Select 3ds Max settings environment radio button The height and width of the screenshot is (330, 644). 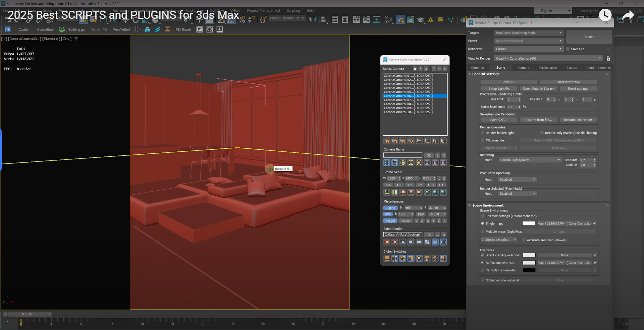click(483, 216)
